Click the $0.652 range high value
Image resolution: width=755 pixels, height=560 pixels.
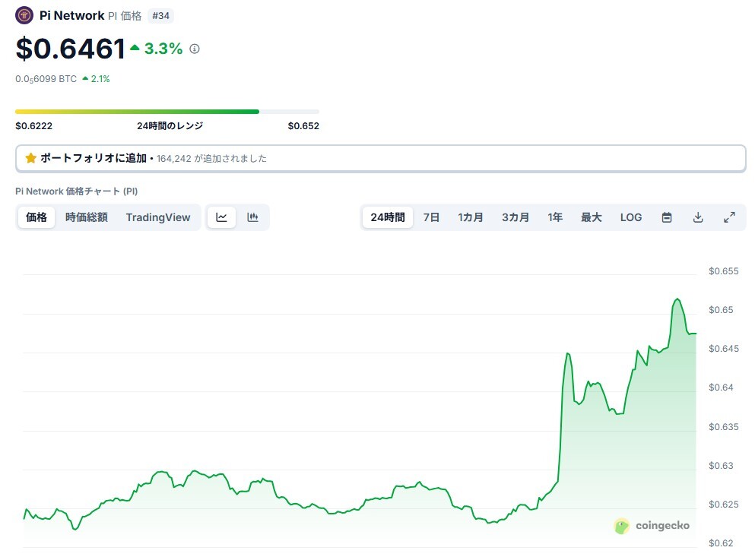[303, 126]
